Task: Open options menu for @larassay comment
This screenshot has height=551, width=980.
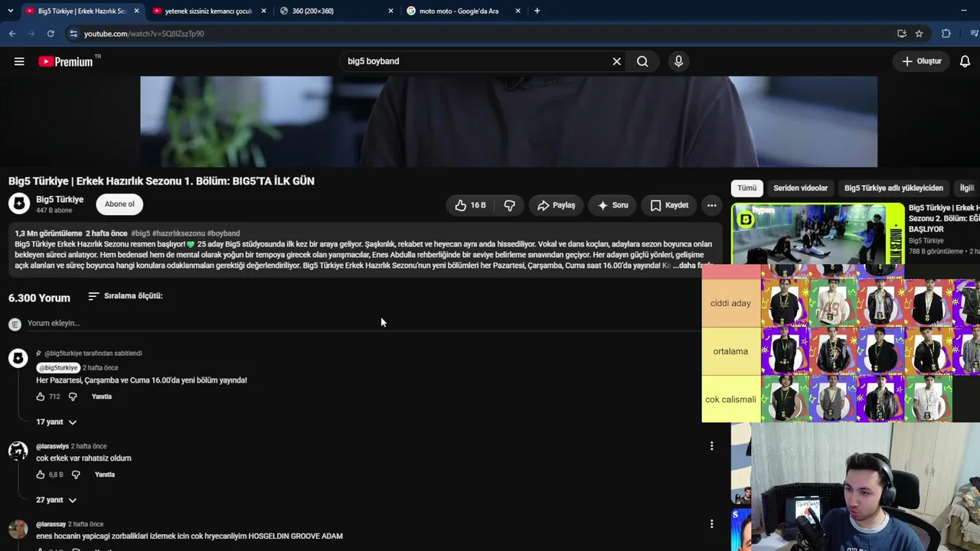Action: pos(711,524)
